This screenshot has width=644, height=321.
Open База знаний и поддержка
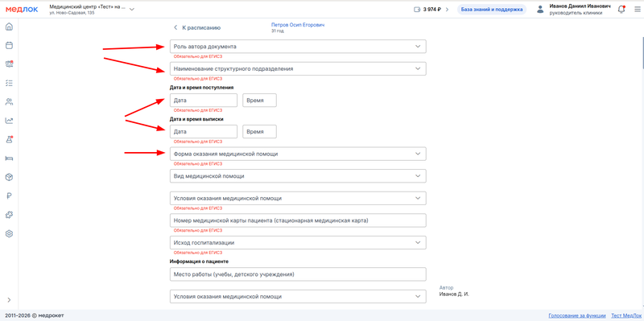pyautogui.click(x=492, y=10)
